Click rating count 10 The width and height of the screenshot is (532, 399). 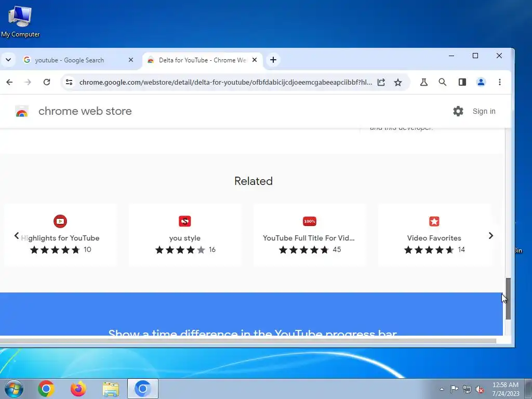pyautogui.click(x=87, y=250)
